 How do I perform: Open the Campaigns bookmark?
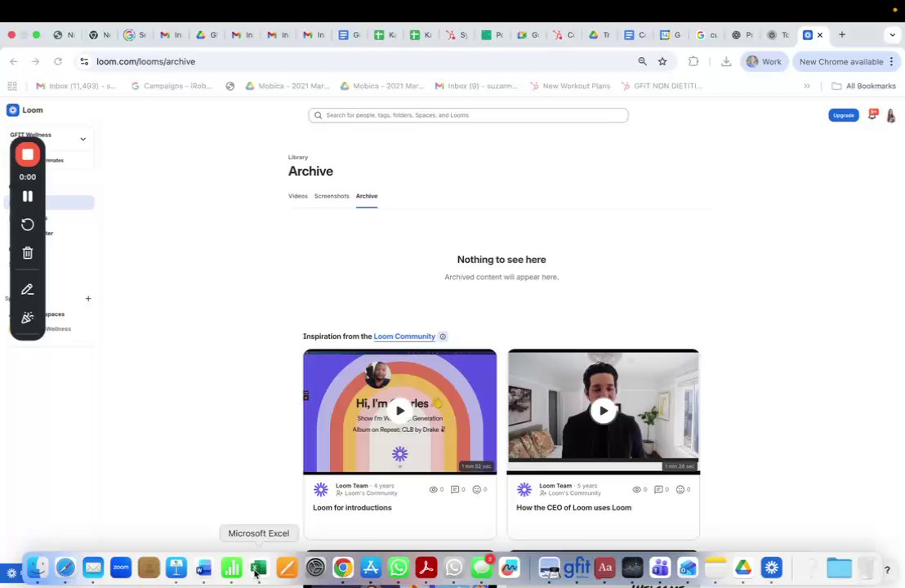172,86
